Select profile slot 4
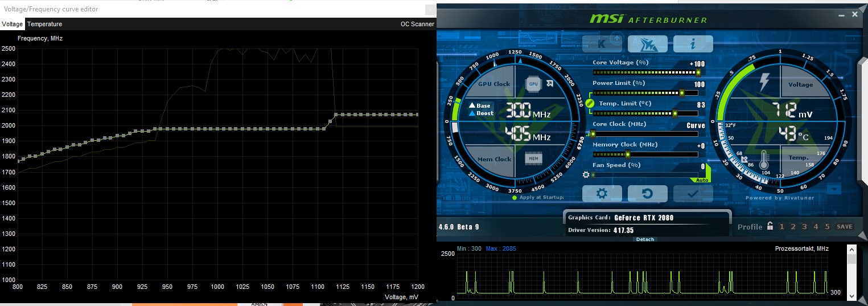Viewport: 868px width, 306px height. coord(816,227)
